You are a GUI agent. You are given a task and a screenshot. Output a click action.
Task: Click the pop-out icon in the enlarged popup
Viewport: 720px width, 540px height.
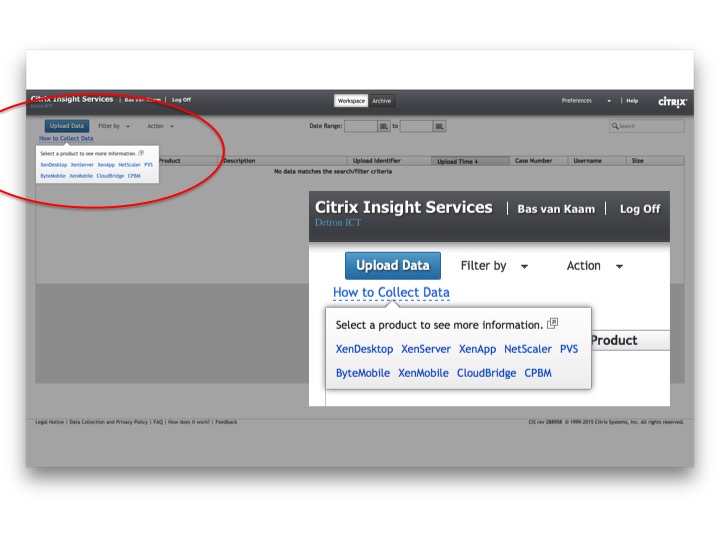pos(553,323)
